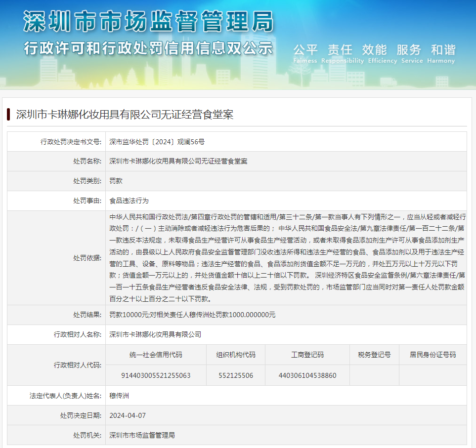Select organization code 552125506
Viewport: 476px width, 448px height.
tap(236, 375)
